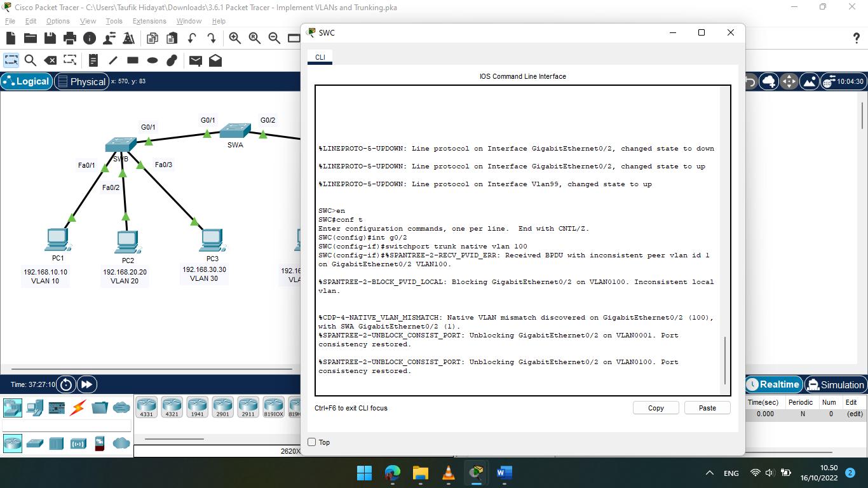This screenshot has width=868, height=488.
Task: Select the Draw Freeform tool
Action: click(x=172, y=60)
